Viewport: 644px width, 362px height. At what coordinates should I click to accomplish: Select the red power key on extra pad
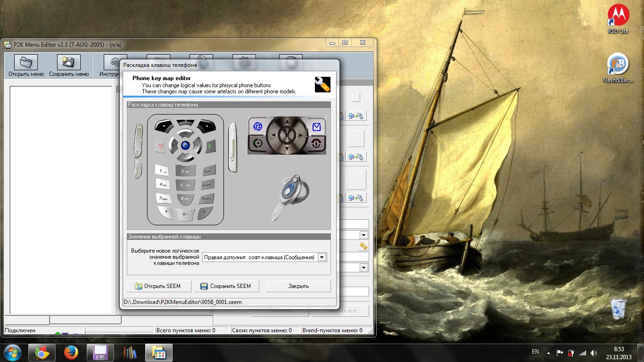click(x=316, y=144)
